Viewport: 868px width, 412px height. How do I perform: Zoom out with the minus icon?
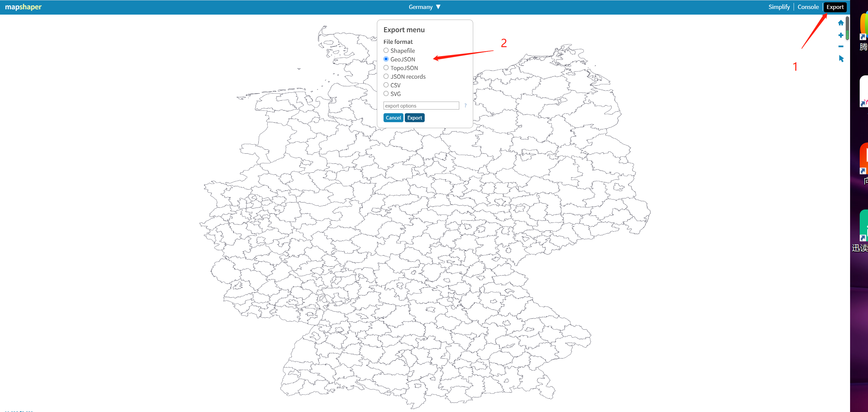click(841, 46)
